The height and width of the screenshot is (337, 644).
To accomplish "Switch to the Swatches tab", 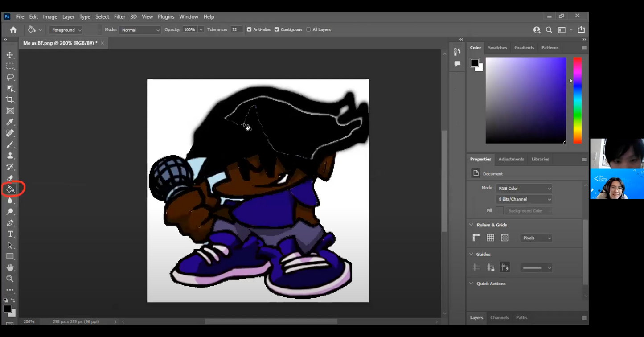I will click(x=497, y=48).
